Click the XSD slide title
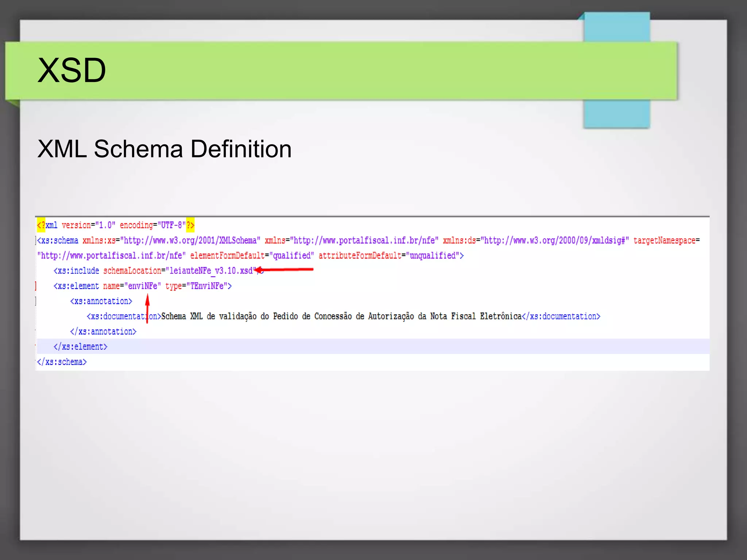747x560 pixels. [x=71, y=70]
